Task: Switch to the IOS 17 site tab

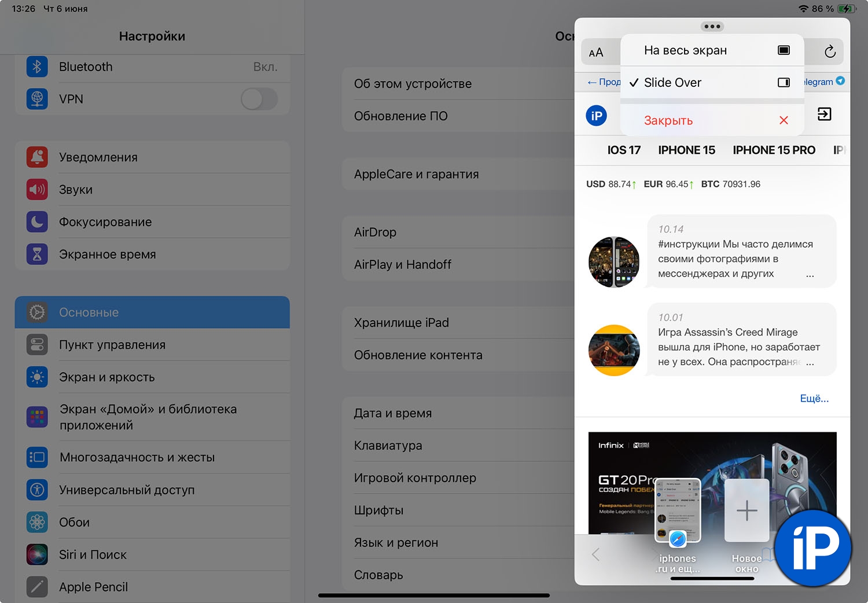Action: (624, 150)
